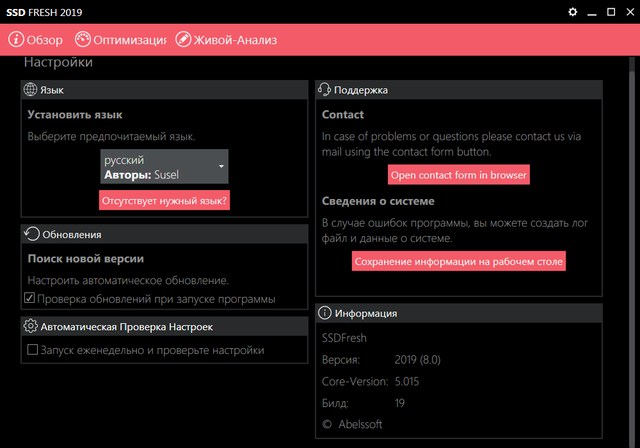
Task: Click the pencil icon beside Живой-Анализ
Action: (x=183, y=40)
